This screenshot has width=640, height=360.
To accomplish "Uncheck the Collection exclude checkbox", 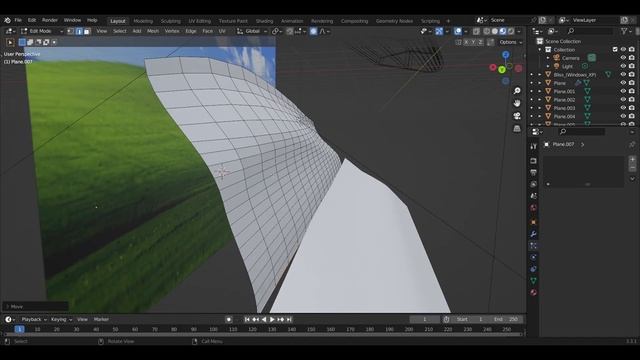I will [x=615, y=49].
